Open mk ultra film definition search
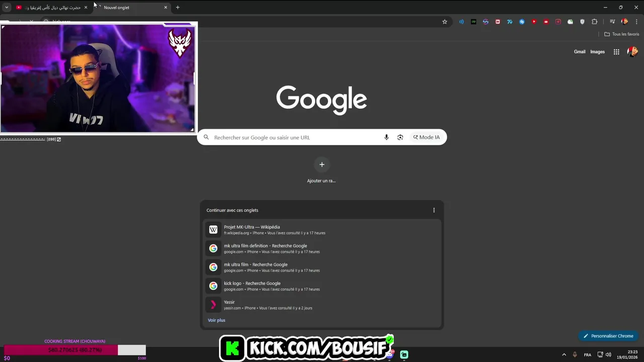 (x=322, y=248)
